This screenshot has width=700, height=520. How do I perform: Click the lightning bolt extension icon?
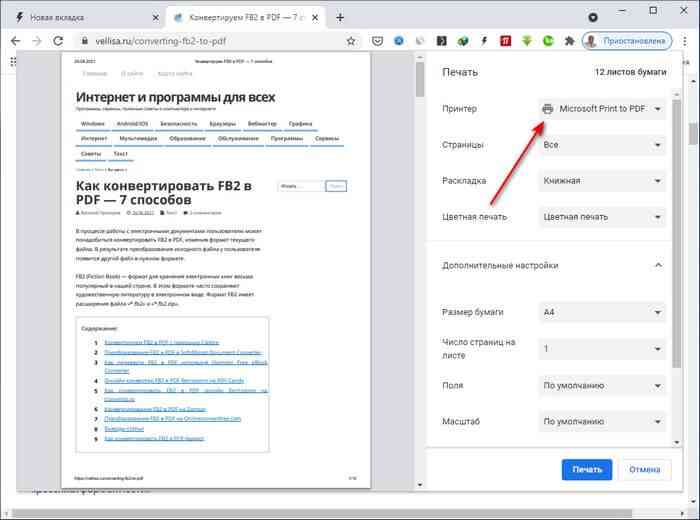484,41
